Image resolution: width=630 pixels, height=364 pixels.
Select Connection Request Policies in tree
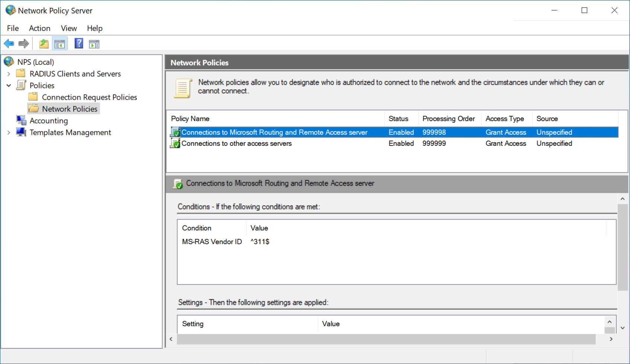89,97
